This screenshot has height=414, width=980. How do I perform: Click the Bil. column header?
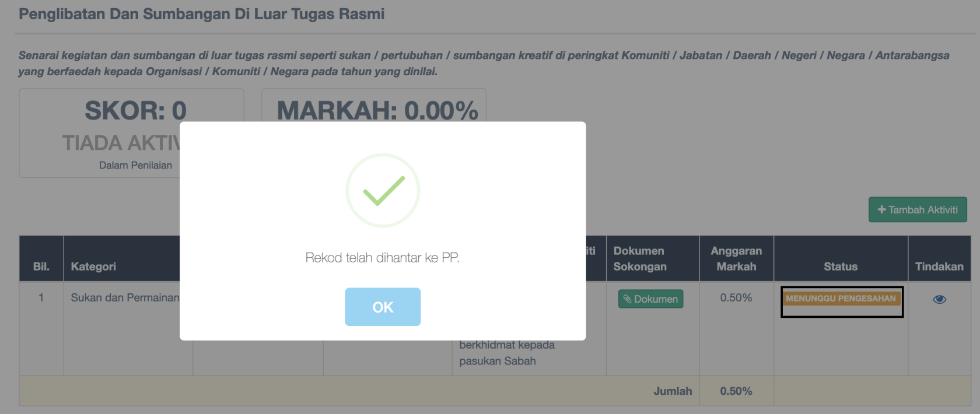click(x=41, y=266)
